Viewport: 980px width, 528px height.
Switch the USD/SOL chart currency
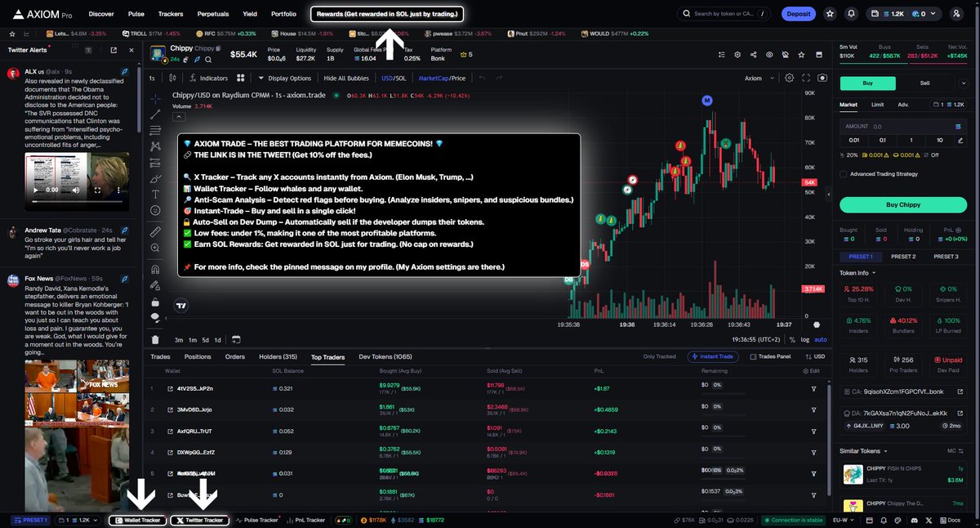tap(394, 78)
